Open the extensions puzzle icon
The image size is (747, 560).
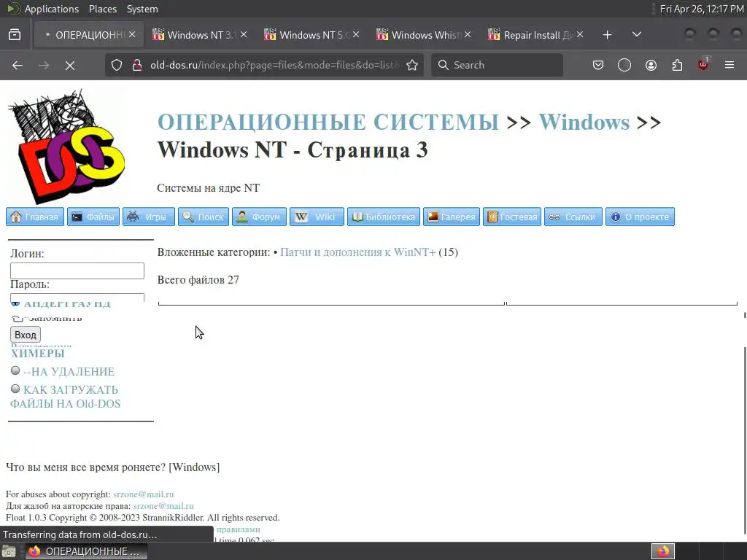pos(677,65)
